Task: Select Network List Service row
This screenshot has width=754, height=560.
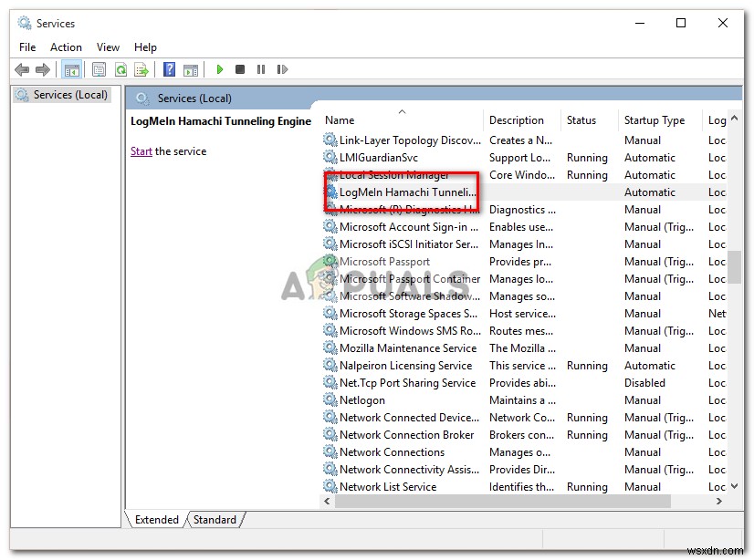Action: [524, 486]
